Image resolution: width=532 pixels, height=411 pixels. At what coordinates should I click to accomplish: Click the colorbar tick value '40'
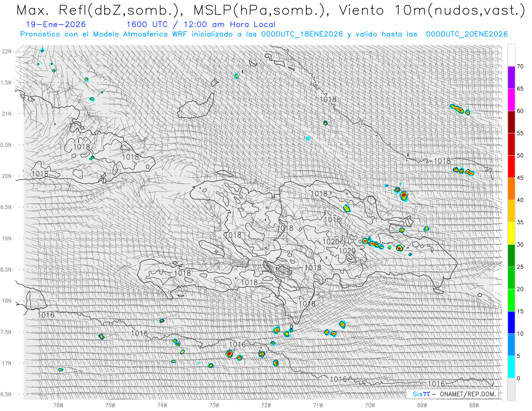pyautogui.click(x=520, y=200)
